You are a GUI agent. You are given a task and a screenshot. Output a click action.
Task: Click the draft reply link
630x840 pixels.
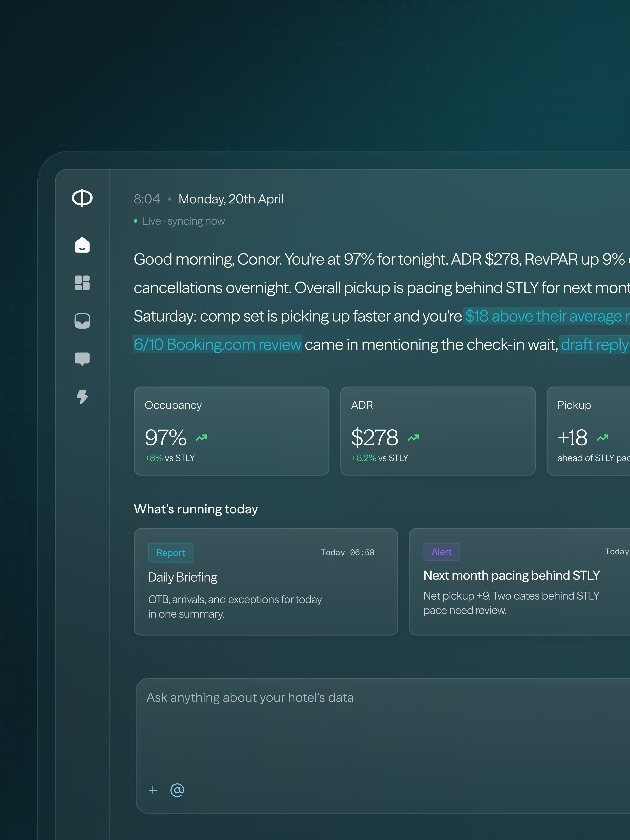(x=594, y=345)
